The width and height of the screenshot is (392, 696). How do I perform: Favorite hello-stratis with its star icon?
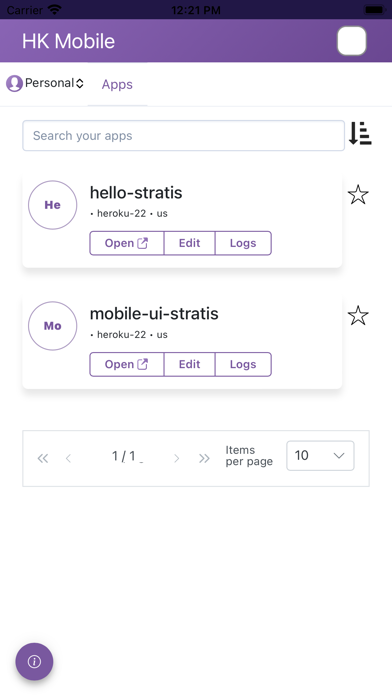pyautogui.click(x=358, y=194)
